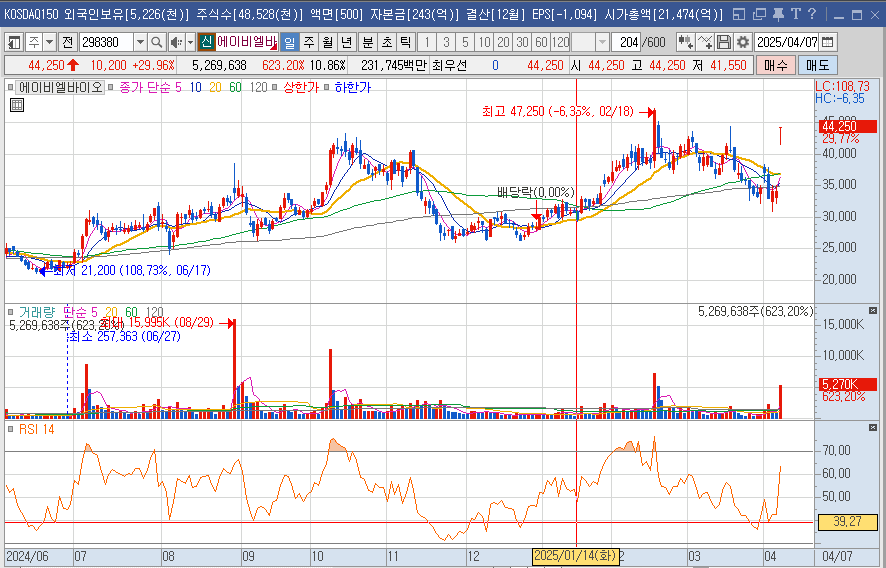Click the duplicate window icon in title bar
The width and height of the screenshot is (886, 568).
click(x=760, y=15)
